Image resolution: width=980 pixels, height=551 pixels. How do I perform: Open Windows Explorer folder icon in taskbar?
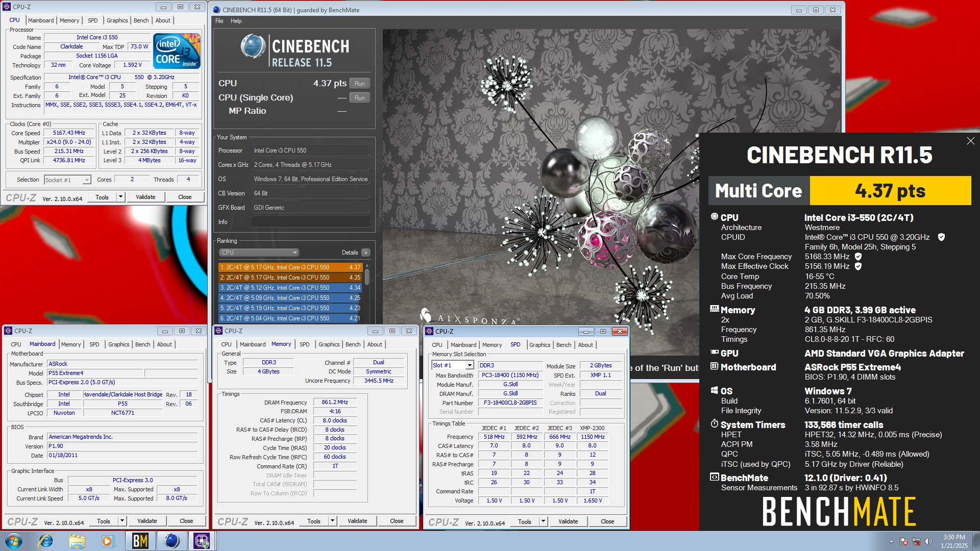pos(77,541)
